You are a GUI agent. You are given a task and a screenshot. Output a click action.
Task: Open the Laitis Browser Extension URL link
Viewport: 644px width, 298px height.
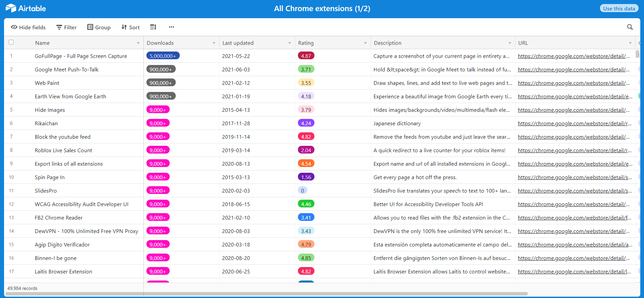574,271
